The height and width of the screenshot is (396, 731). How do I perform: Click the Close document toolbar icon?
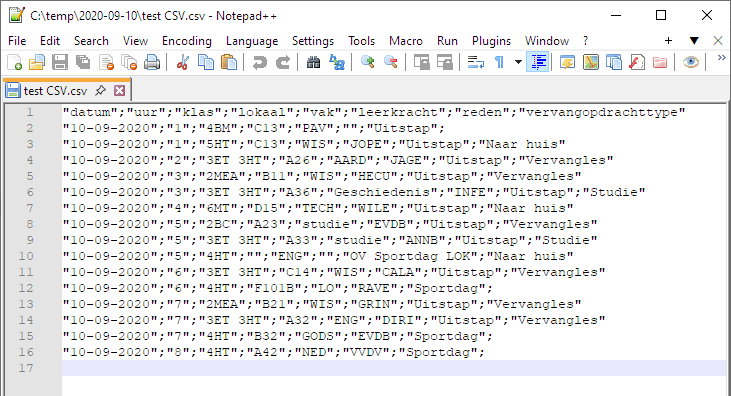tap(107, 62)
